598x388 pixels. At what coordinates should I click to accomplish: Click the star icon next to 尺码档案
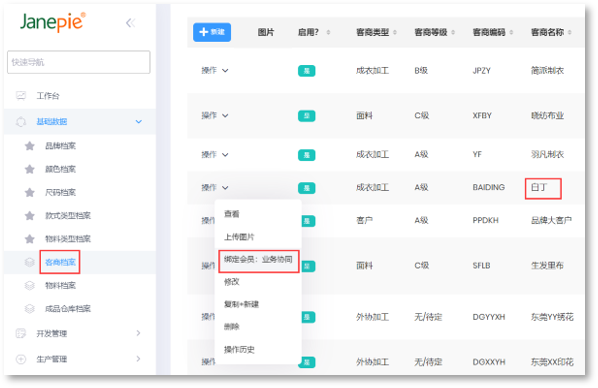pyautogui.click(x=30, y=192)
